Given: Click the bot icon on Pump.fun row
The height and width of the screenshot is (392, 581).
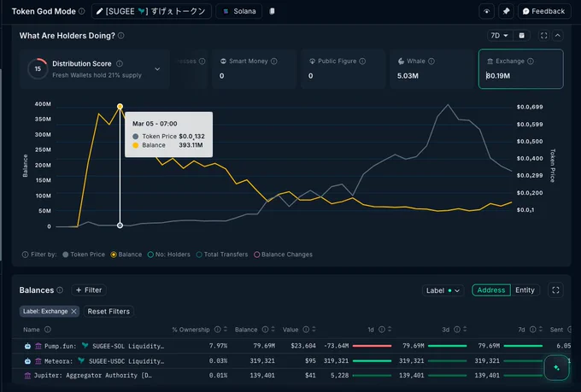Looking at the screenshot, I should 28,346.
